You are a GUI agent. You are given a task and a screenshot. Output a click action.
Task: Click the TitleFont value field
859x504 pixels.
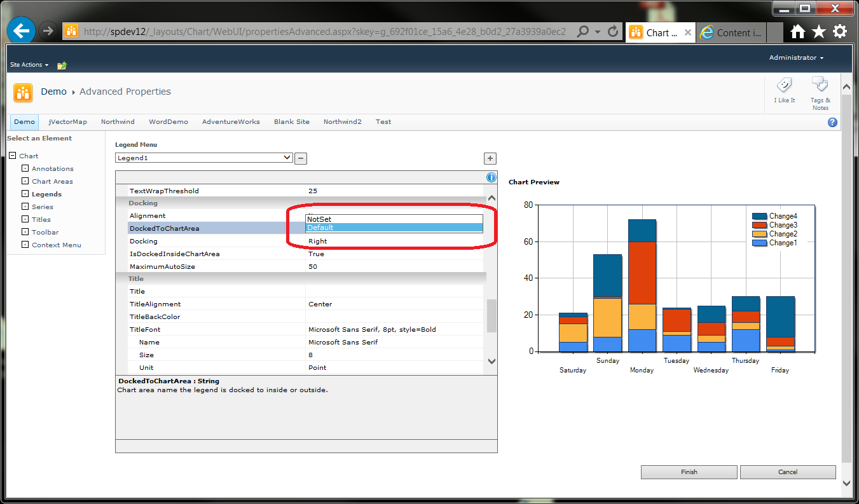point(394,329)
